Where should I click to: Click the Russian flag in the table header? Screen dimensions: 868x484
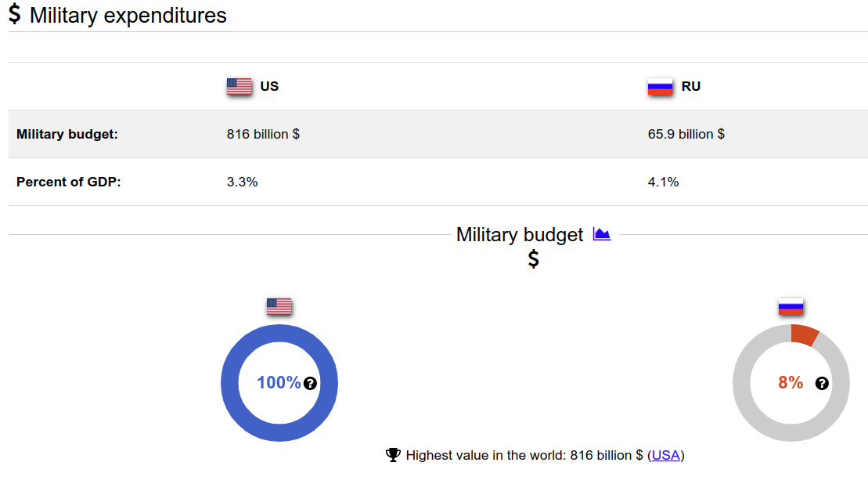(661, 86)
